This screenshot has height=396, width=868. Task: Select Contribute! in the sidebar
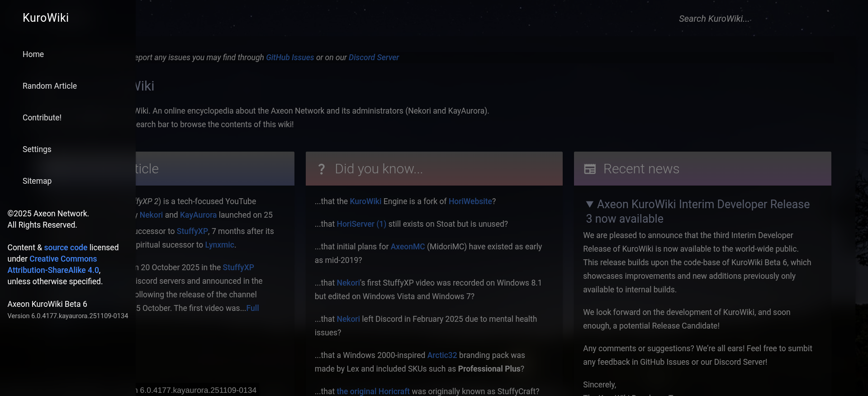(x=42, y=118)
